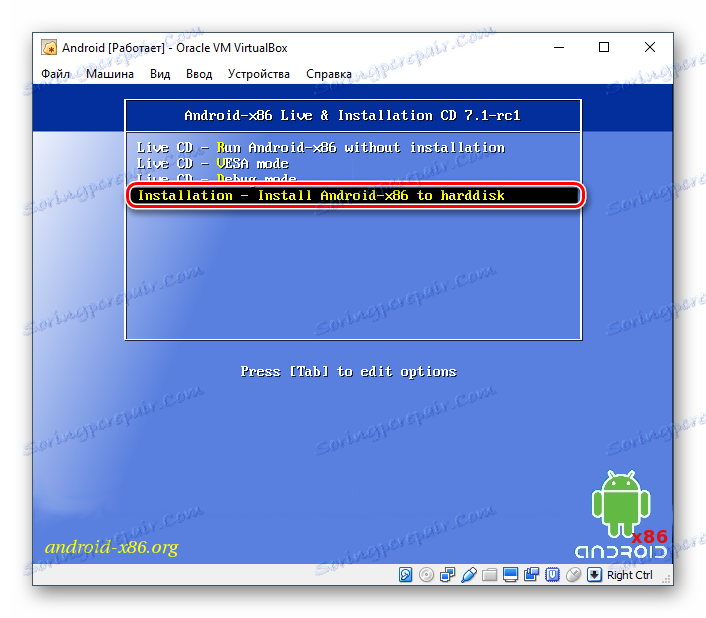Click the video capture status icon
The height and width of the screenshot is (618, 706).
(531, 575)
